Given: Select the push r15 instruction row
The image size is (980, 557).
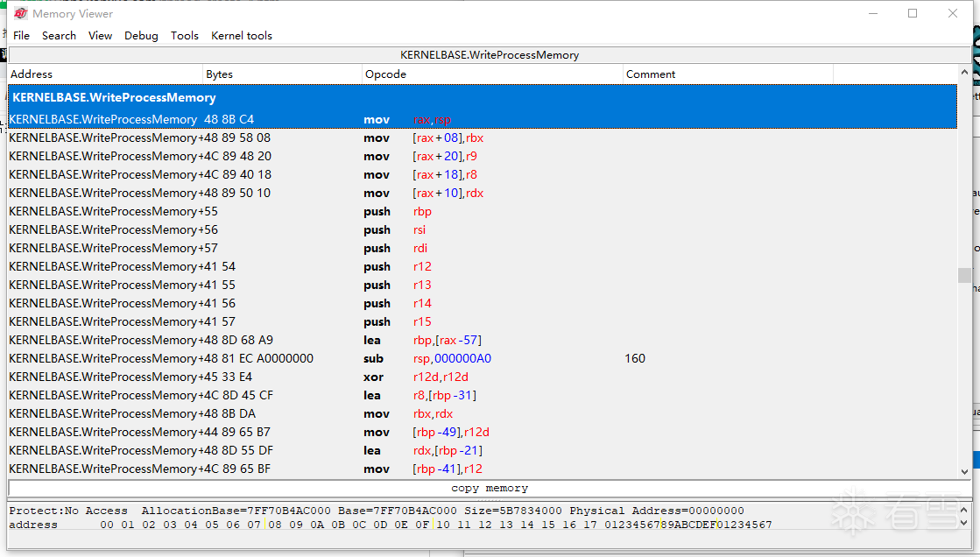Looking at the screenshot, I should pos(483,322).
